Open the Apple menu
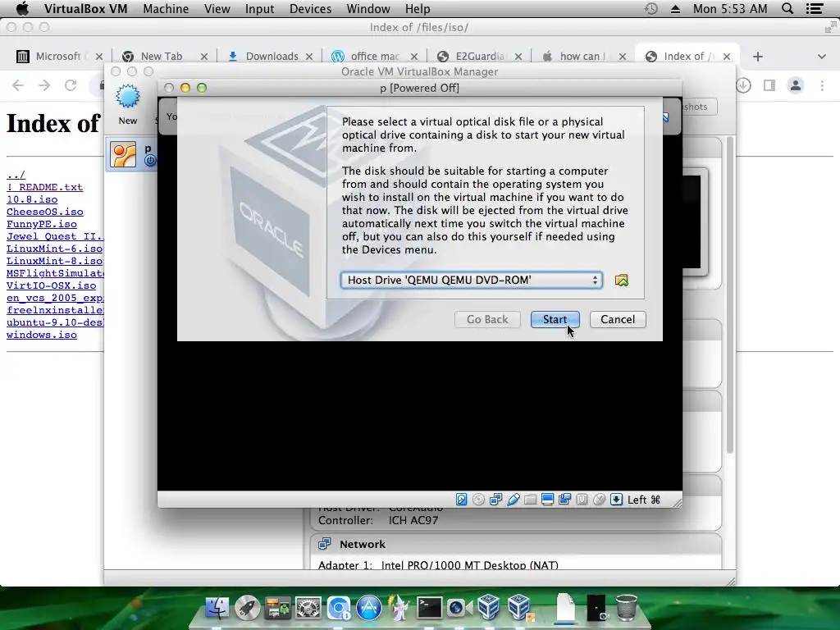 point(22,8)
